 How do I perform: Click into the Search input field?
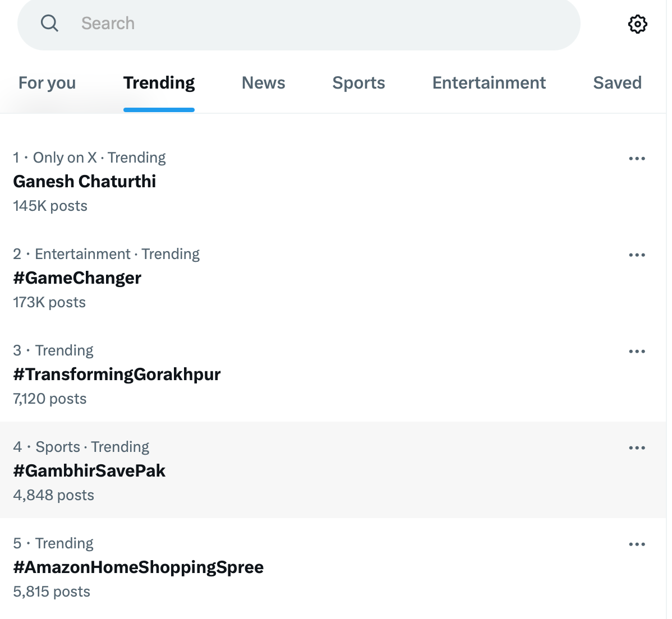click(314, 24)
